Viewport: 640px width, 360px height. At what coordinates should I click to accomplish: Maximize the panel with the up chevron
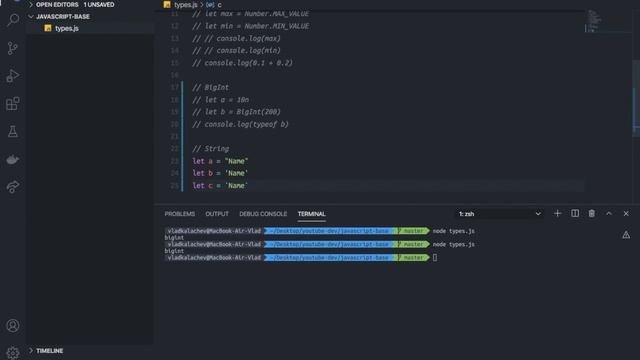point(609,213)
